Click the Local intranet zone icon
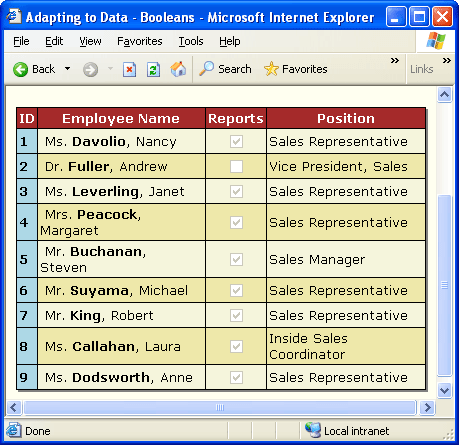 click(x=313, y=430)
